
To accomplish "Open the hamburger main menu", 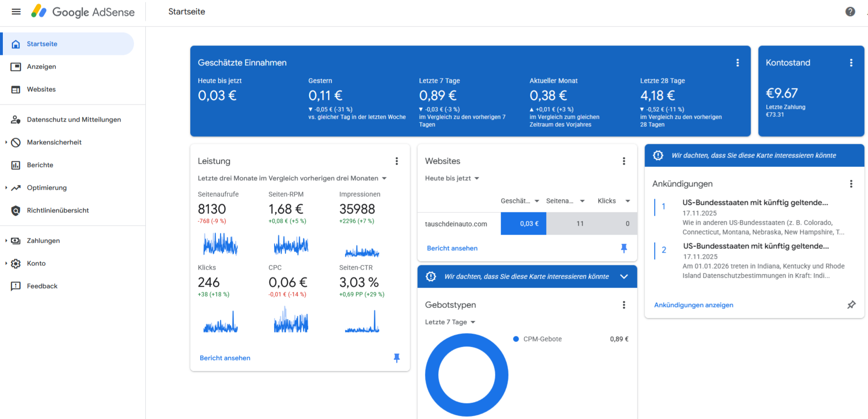I will coord(16,12).
